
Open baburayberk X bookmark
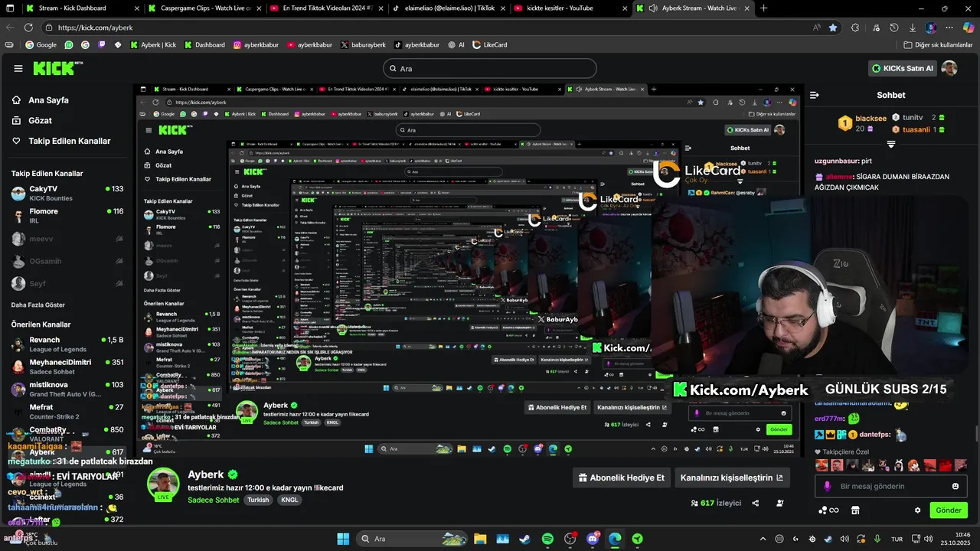(x=363, y=45)
